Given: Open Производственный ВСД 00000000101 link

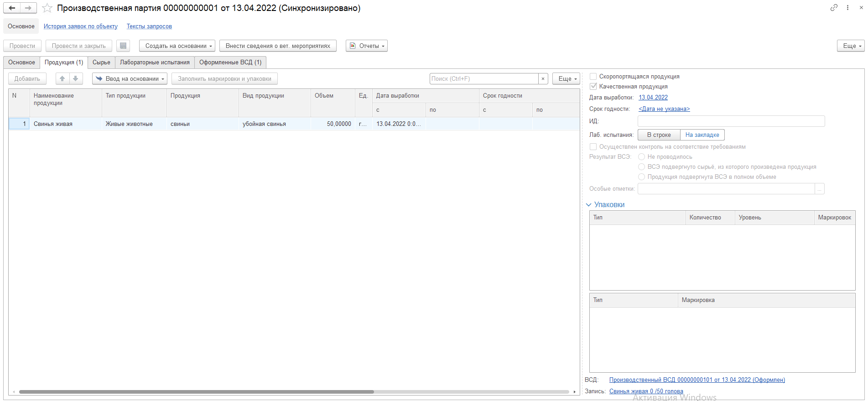Looking at the screenshot, I should click(x=696, y=380).
